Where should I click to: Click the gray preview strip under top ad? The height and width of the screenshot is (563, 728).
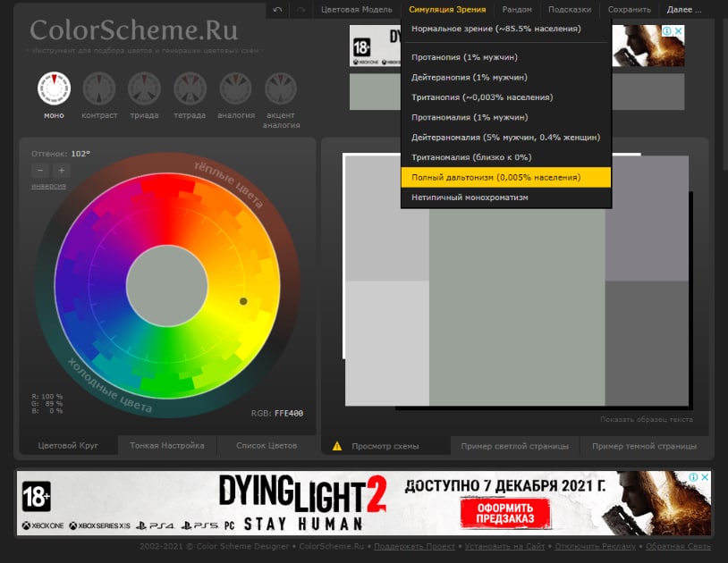[x=648, y=92]
